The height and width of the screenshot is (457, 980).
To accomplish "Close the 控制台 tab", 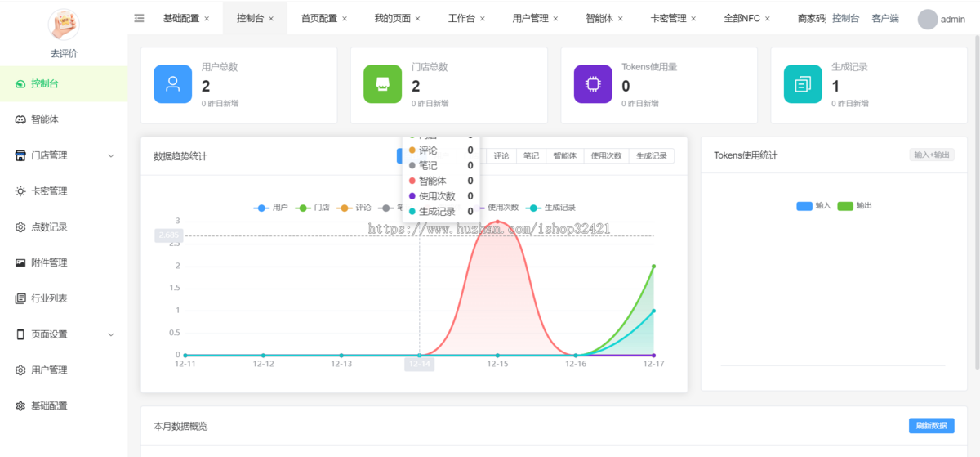I will 271,19.
